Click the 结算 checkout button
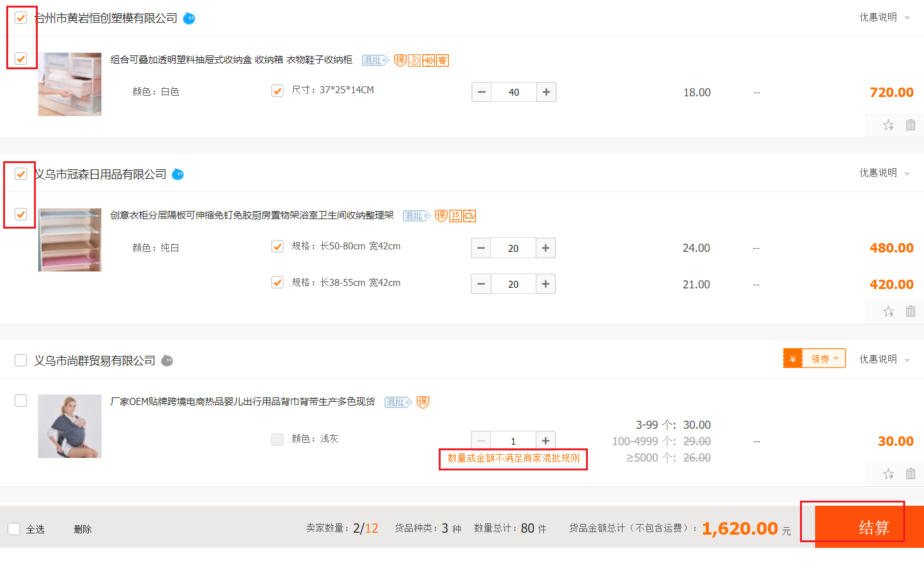Viewport: 924px width, 563px height. tap(872, 527)
